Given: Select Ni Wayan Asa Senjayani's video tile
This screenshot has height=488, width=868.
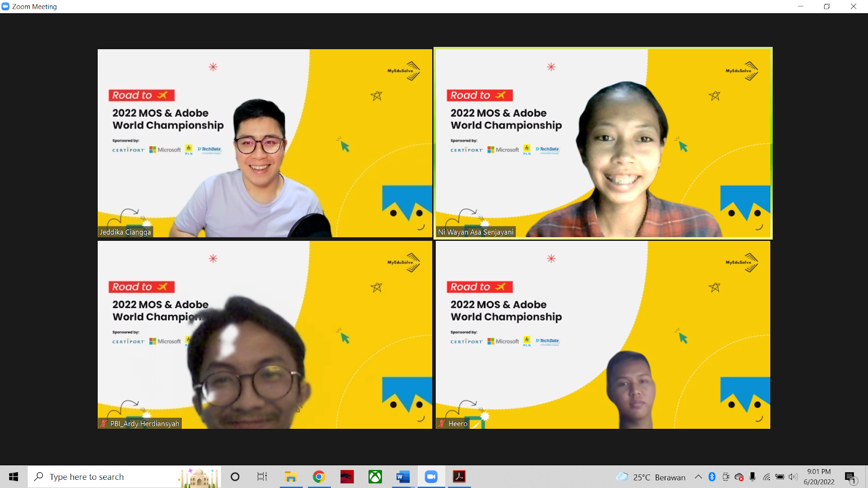Looking at the screenshot, I should pos(603,143).
